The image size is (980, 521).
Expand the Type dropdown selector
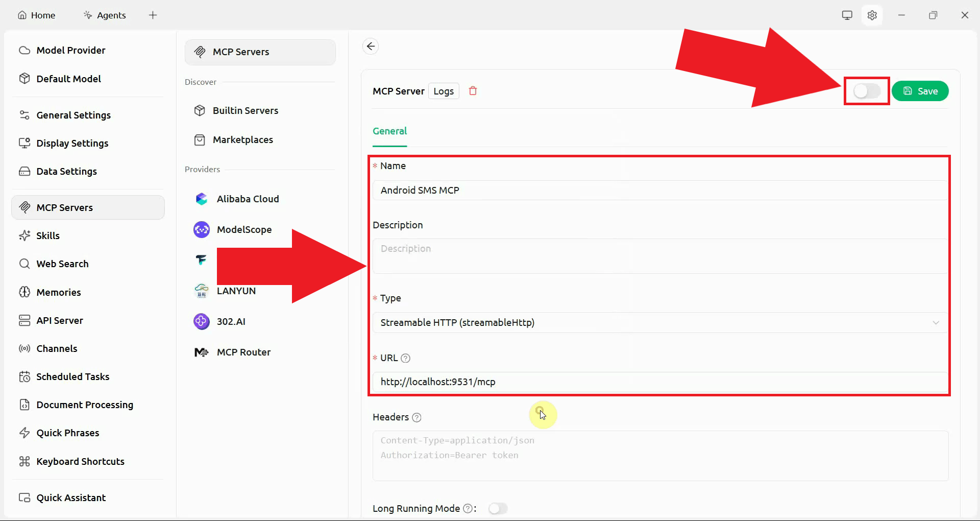click(x=660, y=322)
